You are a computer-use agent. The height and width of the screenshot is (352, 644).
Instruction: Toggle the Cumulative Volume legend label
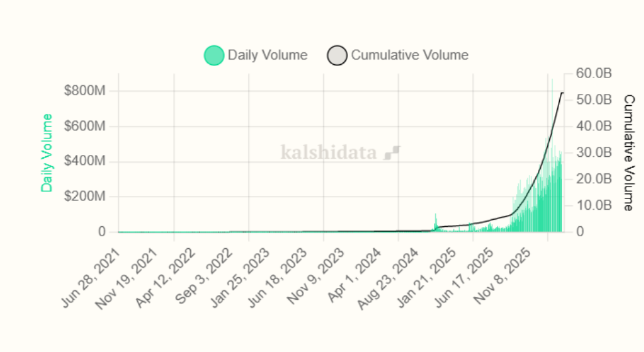pos(409,55)
